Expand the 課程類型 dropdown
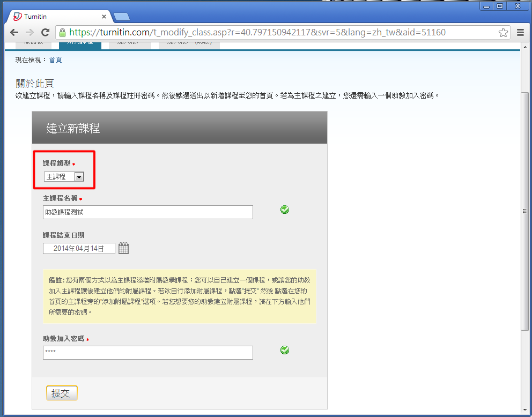Image resolution: width=532 pixels, height=417 pixels. (79, 176)
